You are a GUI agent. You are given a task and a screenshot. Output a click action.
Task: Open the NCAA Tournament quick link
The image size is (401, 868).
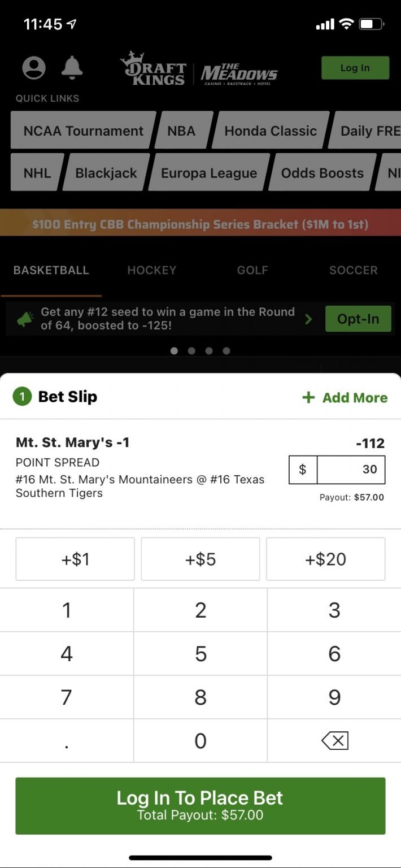(82, 131)
